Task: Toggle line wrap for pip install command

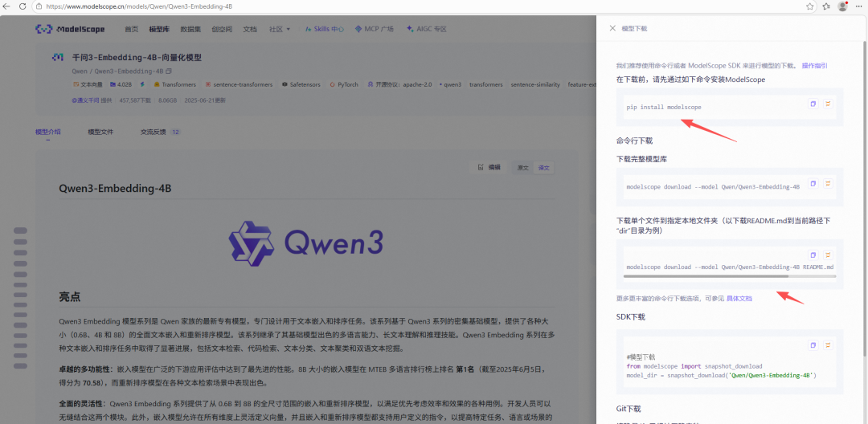Action: click(828, 104)
